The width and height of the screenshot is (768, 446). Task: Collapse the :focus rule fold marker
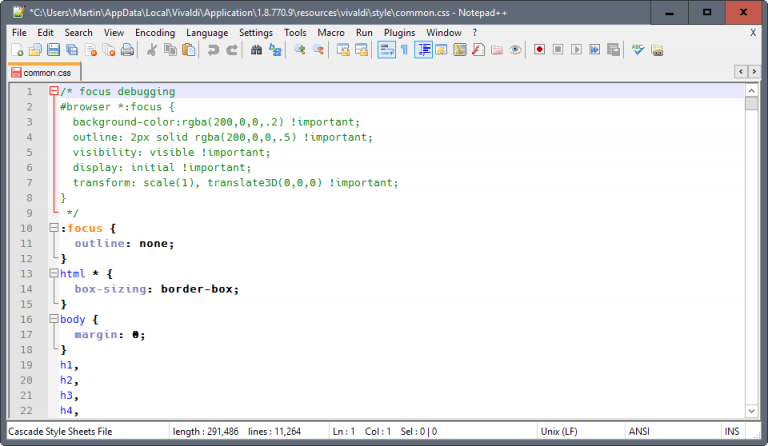tap(54, 228)
